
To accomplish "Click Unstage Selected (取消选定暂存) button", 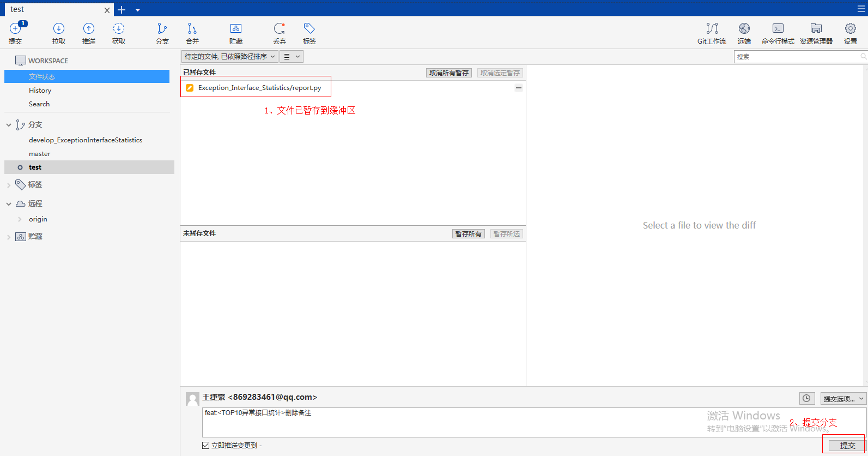I will click(500, 73).
